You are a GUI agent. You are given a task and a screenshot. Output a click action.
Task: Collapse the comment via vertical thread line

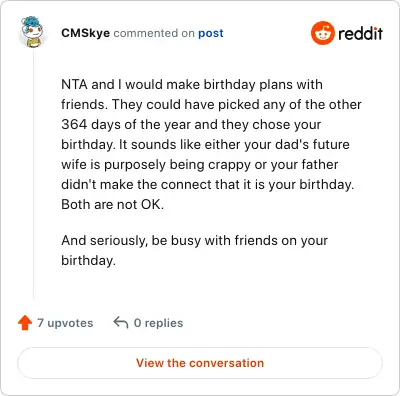coord(33,175)
